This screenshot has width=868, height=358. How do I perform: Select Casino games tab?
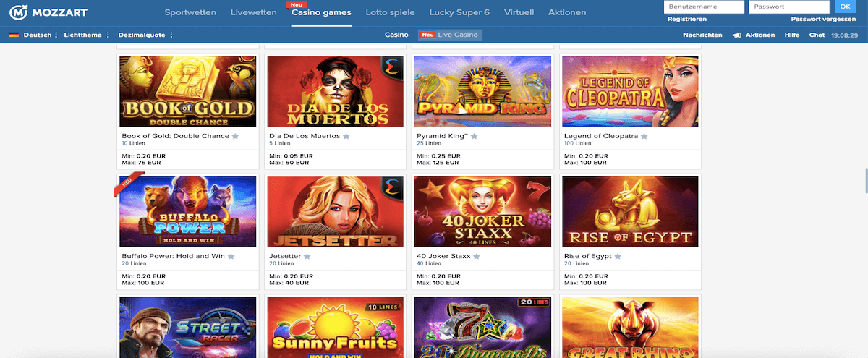321,12
